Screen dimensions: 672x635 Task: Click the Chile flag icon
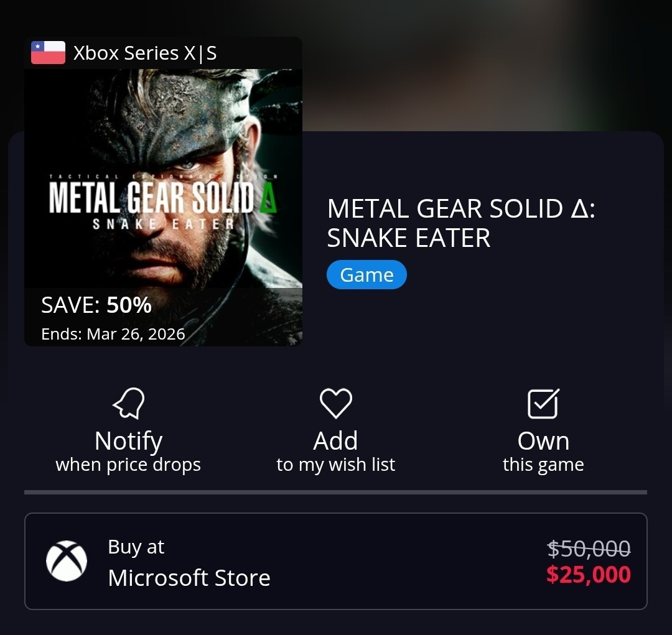[x=49, y=53]
